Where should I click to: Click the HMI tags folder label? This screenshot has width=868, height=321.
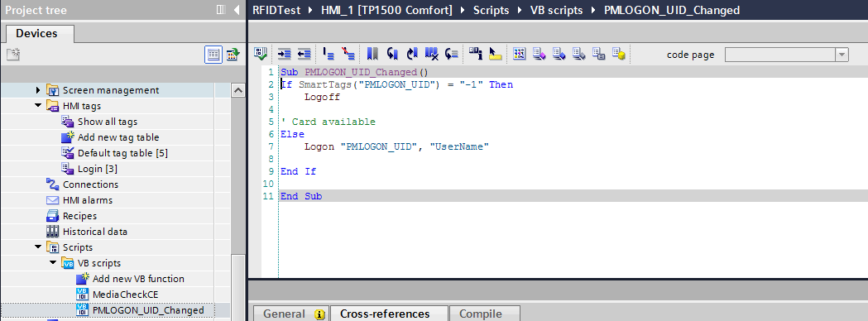(81, 105)
